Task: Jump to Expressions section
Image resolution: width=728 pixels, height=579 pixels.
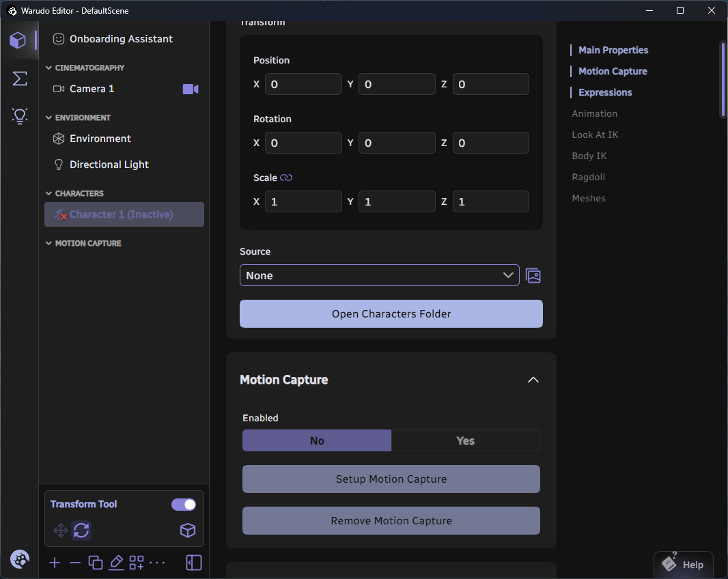Action: coord(605,92)
